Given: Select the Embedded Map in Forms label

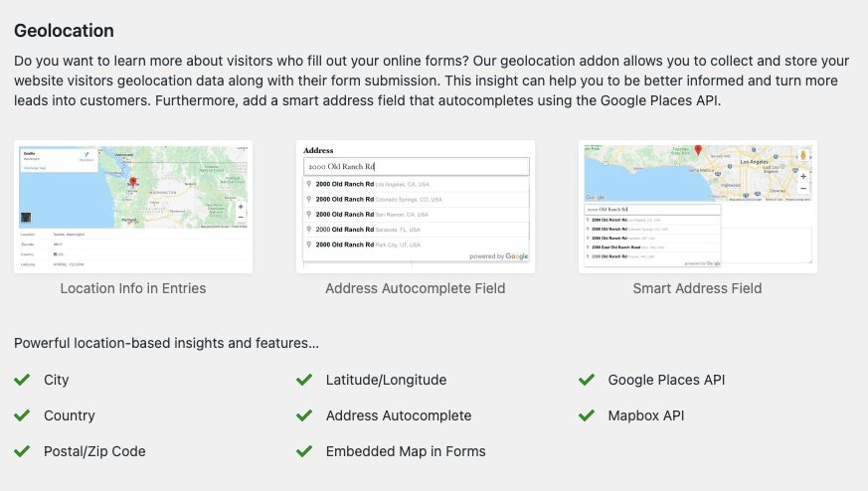Looking at the screenshot, I should coord(406,451).
